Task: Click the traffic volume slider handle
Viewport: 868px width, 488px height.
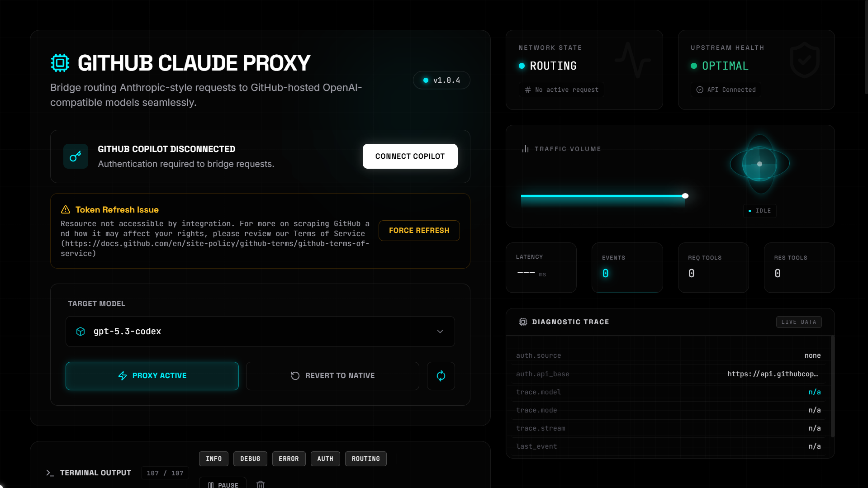Action: (685, 196)
